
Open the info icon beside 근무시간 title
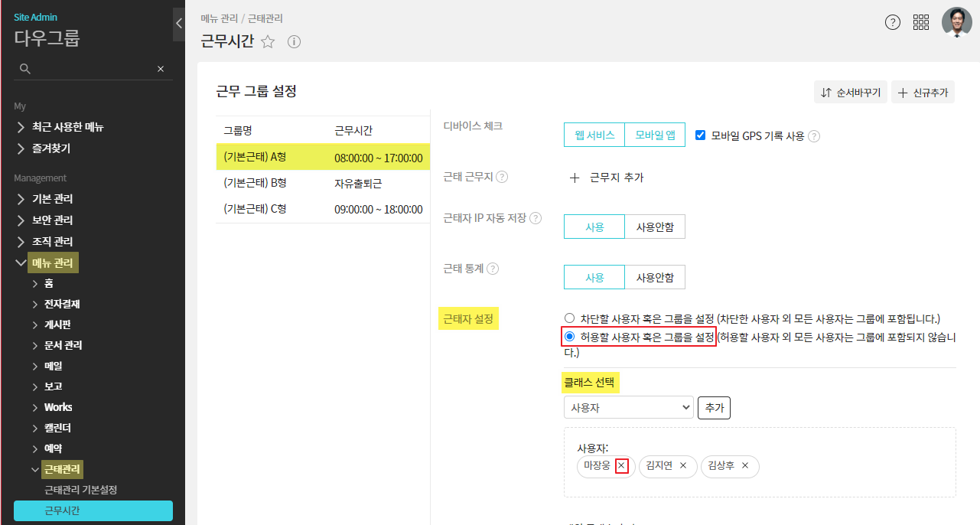[294, 42]
